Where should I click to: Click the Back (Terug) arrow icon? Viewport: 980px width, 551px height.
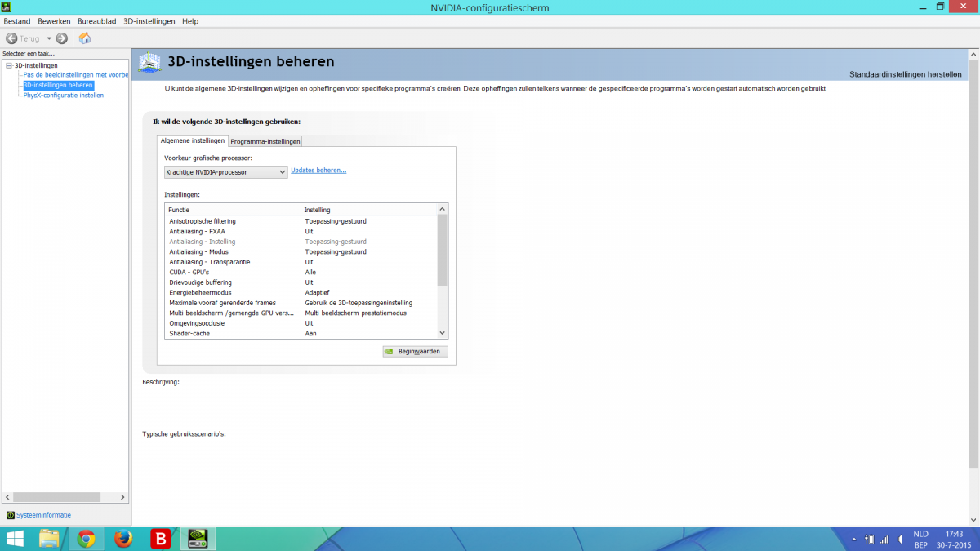click(x=11, y=38)
